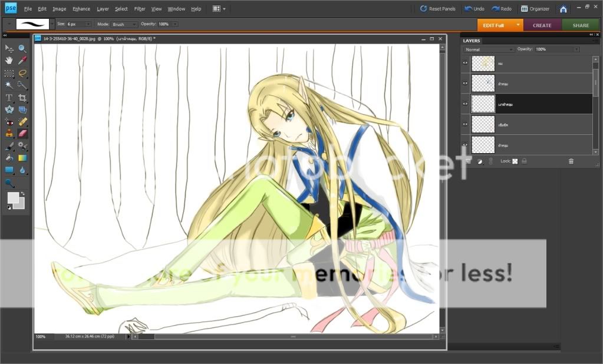Delete layer with the trash icon
This screenshot has width=603, height=364.
pyautogui.click(x=571, y=161)
